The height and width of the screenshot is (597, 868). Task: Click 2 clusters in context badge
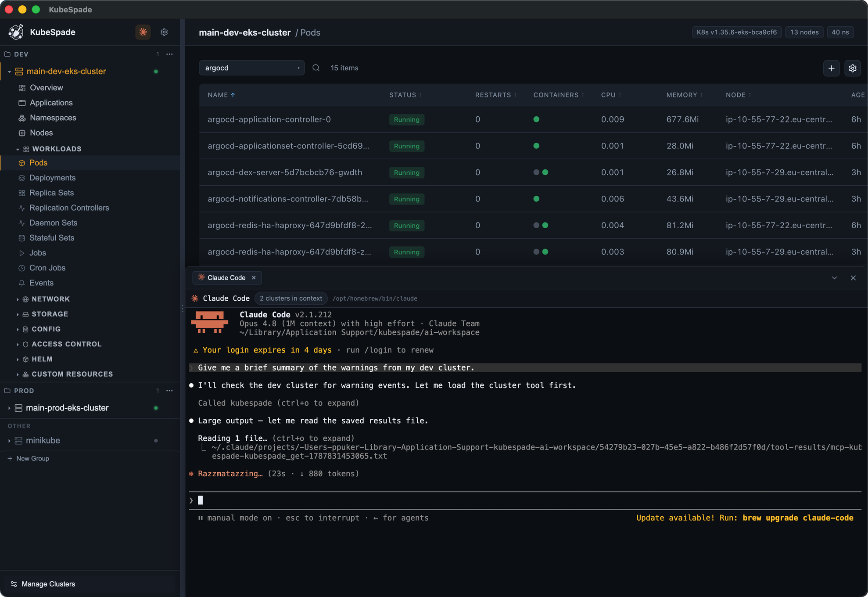pyautogui.click(x=291, y=298)
